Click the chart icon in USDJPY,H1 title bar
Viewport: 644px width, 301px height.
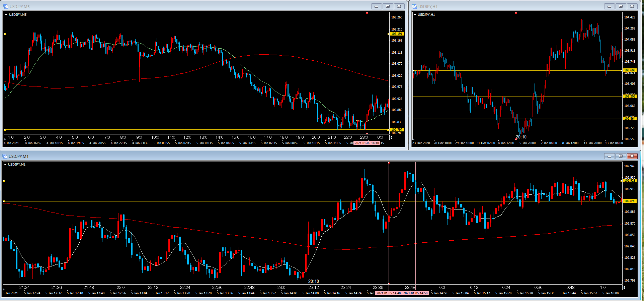click(414, 6)
